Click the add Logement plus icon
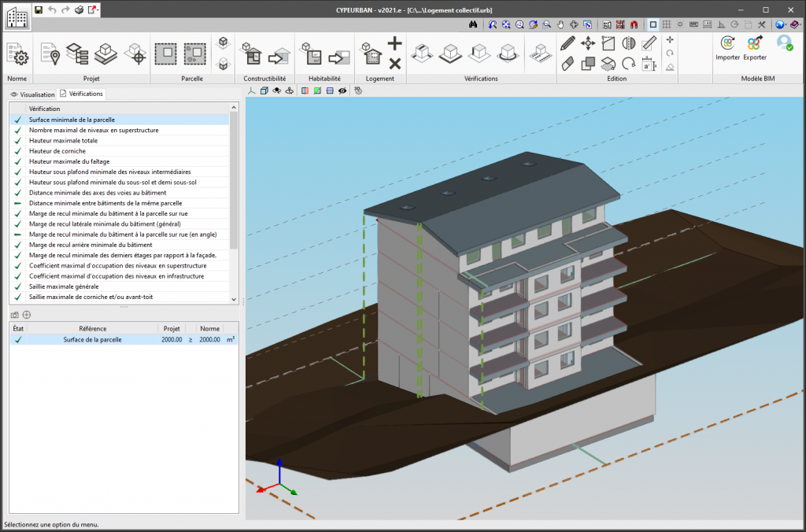 [394, 43]
